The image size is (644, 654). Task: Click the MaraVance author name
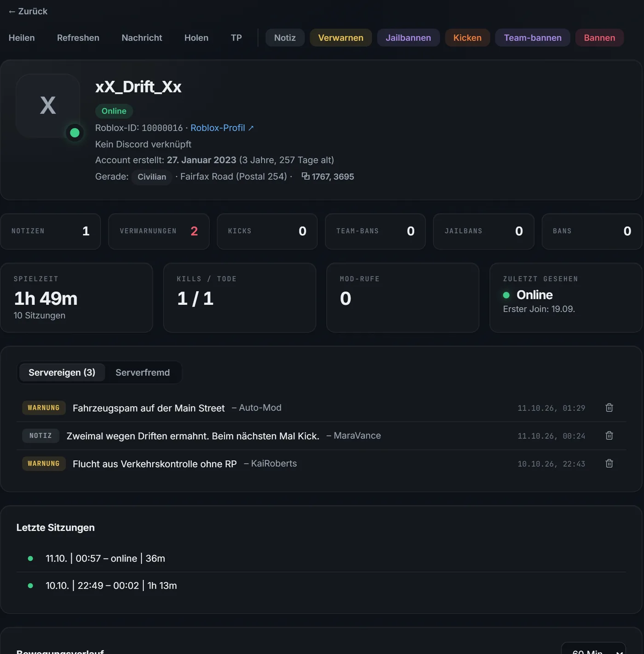[357, 436]
